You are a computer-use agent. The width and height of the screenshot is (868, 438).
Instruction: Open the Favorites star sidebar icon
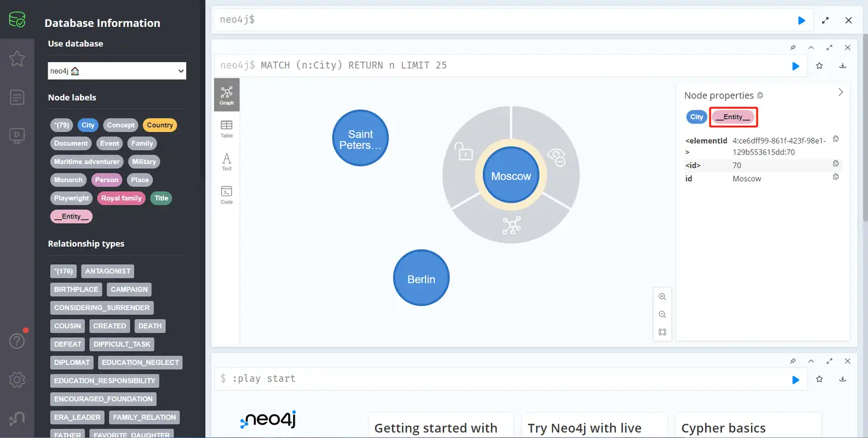tap(17, 59)
